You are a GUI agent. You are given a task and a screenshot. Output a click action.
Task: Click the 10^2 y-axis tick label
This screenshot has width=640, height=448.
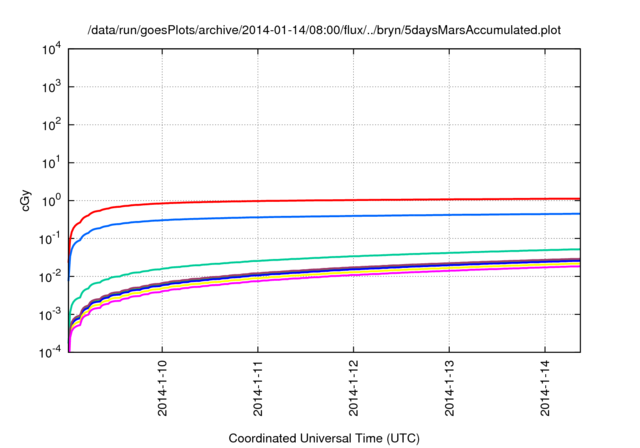51,125
